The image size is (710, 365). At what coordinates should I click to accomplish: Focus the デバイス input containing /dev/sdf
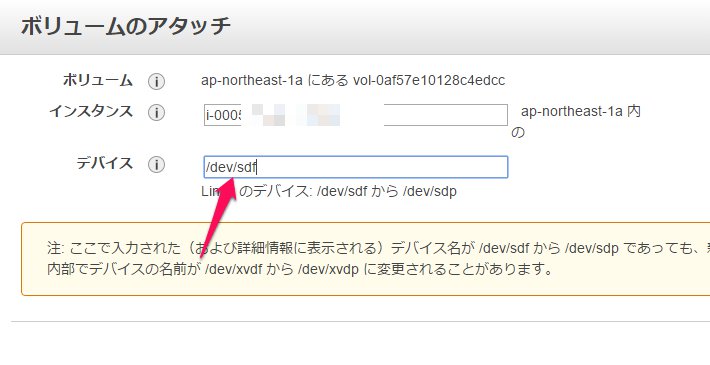[356, 167]
